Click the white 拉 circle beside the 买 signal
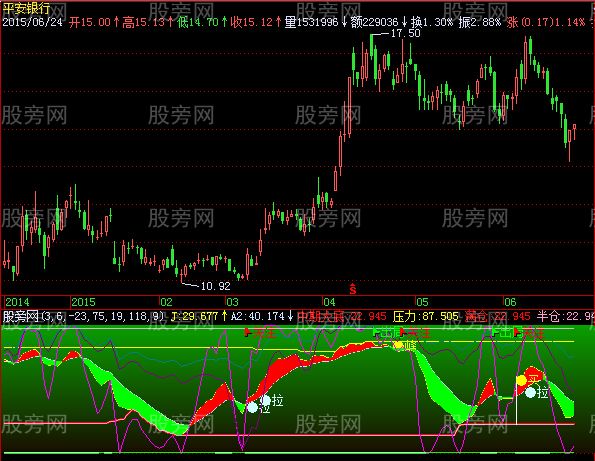This screenshot has width=595, height=461. 530,392
